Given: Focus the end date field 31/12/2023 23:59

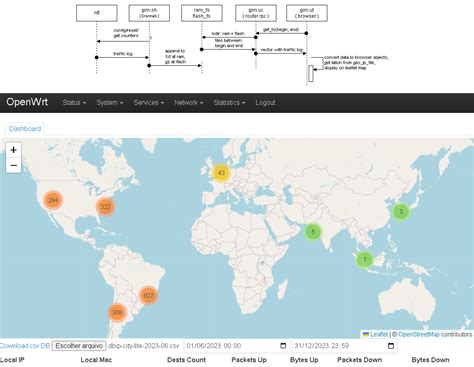Looking at the screenshot, I should [x=344, y=346].
